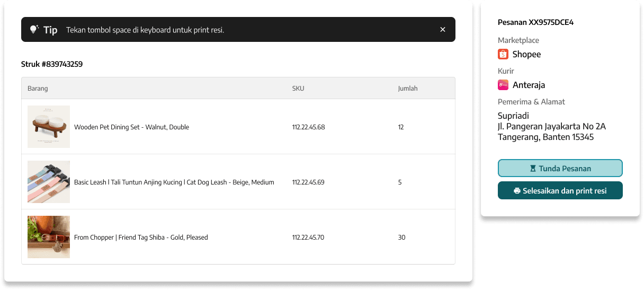The height and width of the screenshot is (290, 644).
Task: Open the Friend Tag Shiba thumbnail
Action: click(x=49, y=237)
